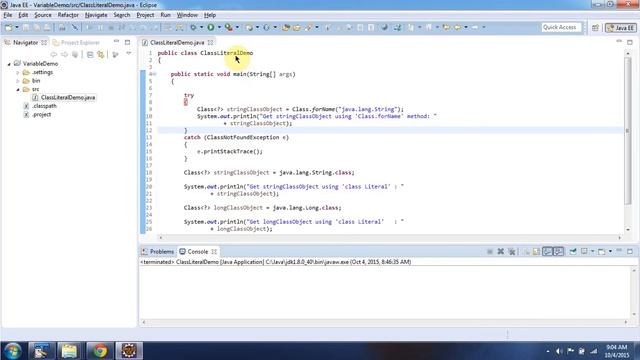Click in the Quick Access field
This screenshot has width=640, height=360.
561,27
